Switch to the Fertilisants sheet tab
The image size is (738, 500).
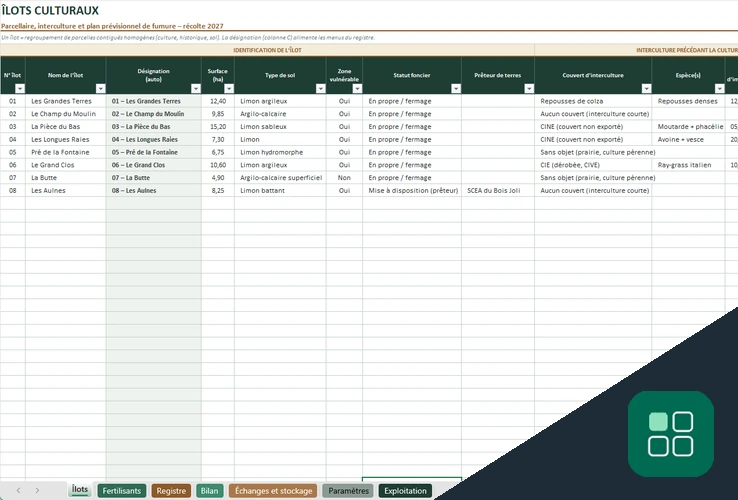(x=121, y=491)
